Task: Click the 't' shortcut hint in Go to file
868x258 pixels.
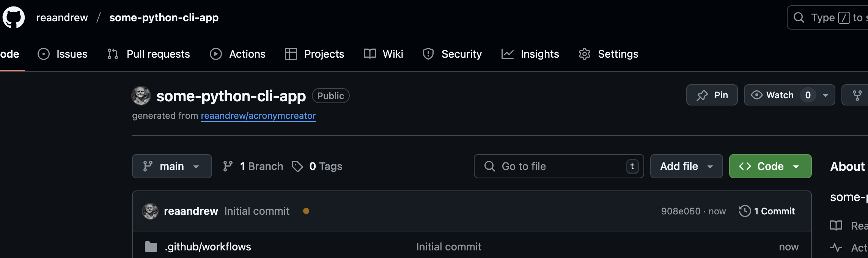Action: tap(632, 166)
